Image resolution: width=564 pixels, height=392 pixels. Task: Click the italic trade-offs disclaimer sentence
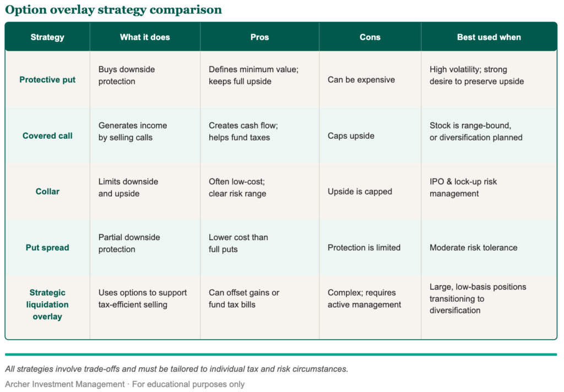tap(177, 369)
